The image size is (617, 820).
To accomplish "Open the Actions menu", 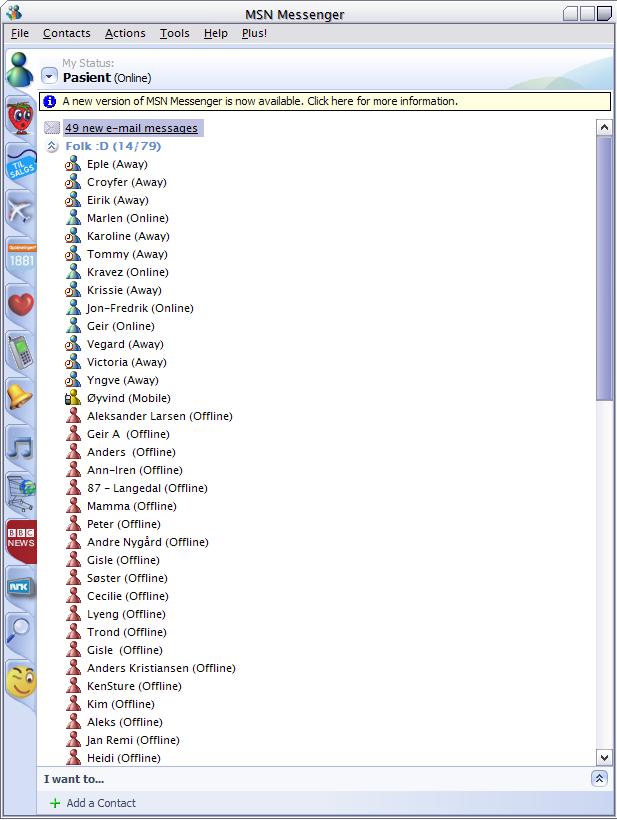I will tap(125, 33).
